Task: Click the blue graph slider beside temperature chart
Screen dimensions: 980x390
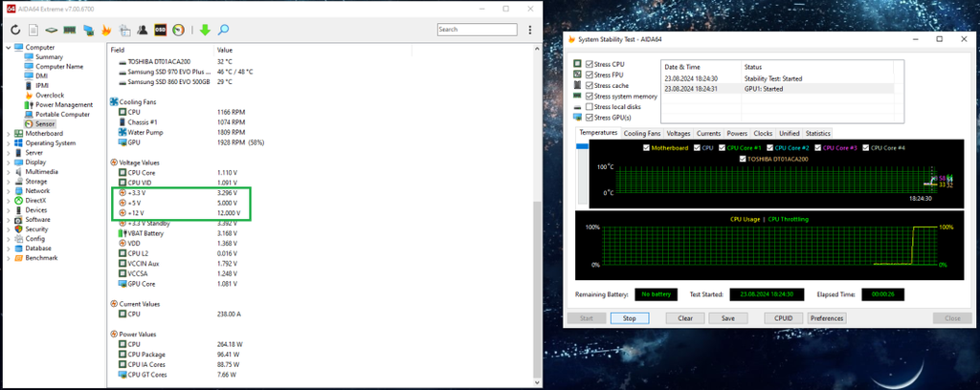Action: coord(582,146)
